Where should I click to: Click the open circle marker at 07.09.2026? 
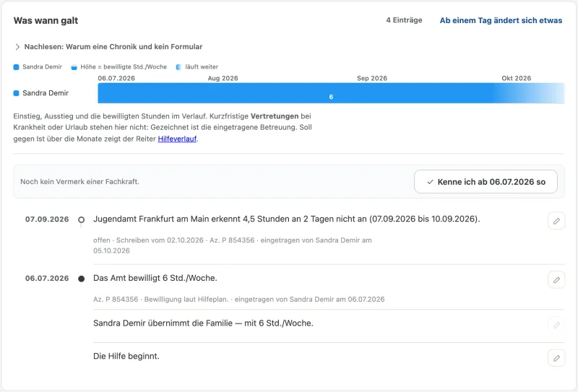pos(82,219)
